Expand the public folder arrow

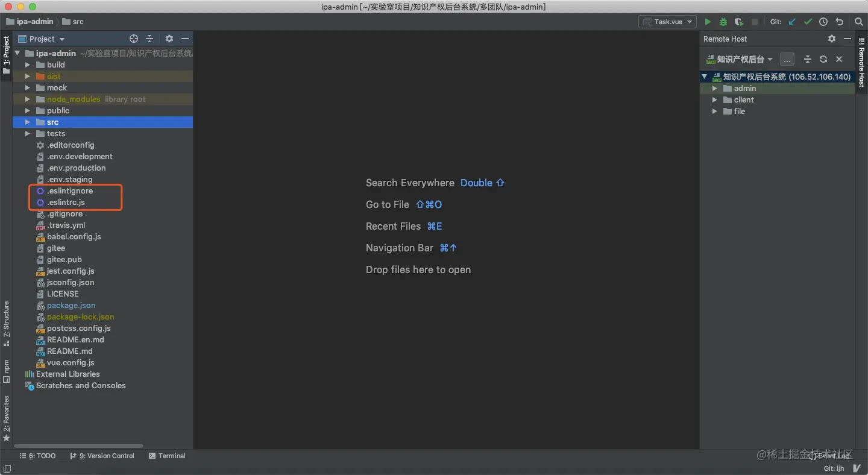(x=27, y=110)
